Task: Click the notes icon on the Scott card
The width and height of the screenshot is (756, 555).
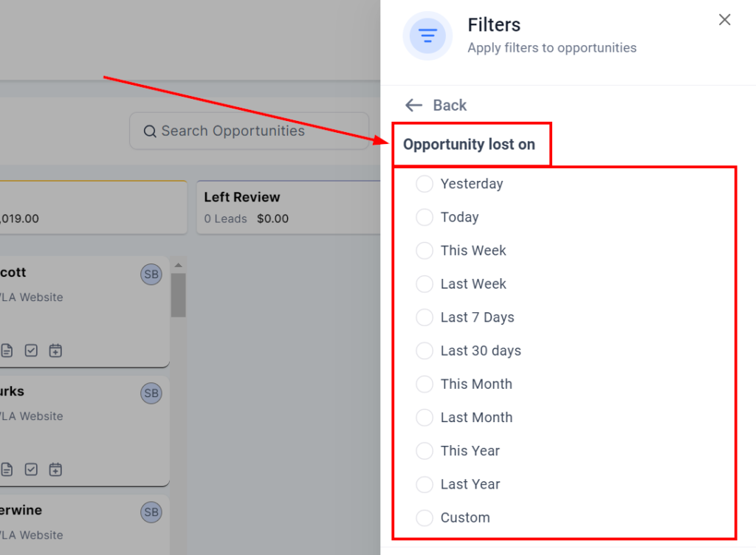Action: (x=7, y=351)
